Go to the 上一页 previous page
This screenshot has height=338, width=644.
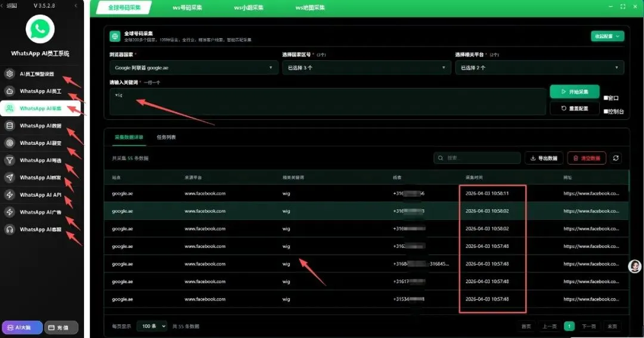[549, 326]
